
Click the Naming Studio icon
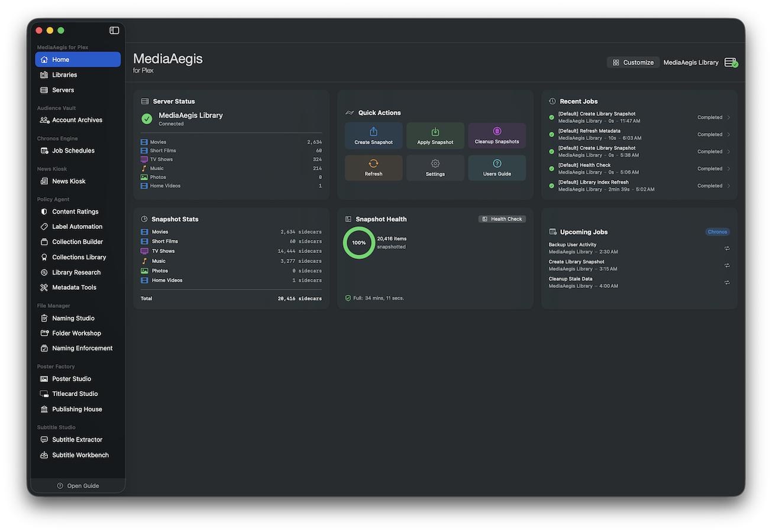tap(44, 318)
